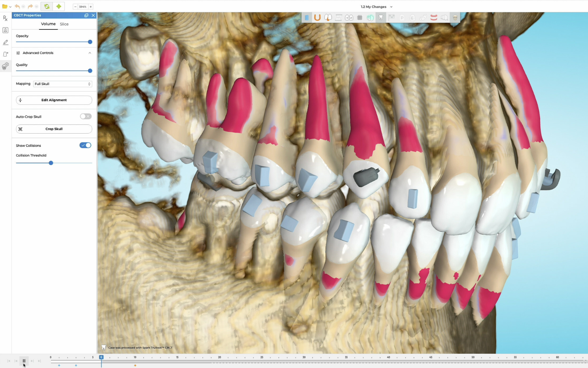
Task: Click the U-shaped arch view icon
Action: click(x=318, y=17)
